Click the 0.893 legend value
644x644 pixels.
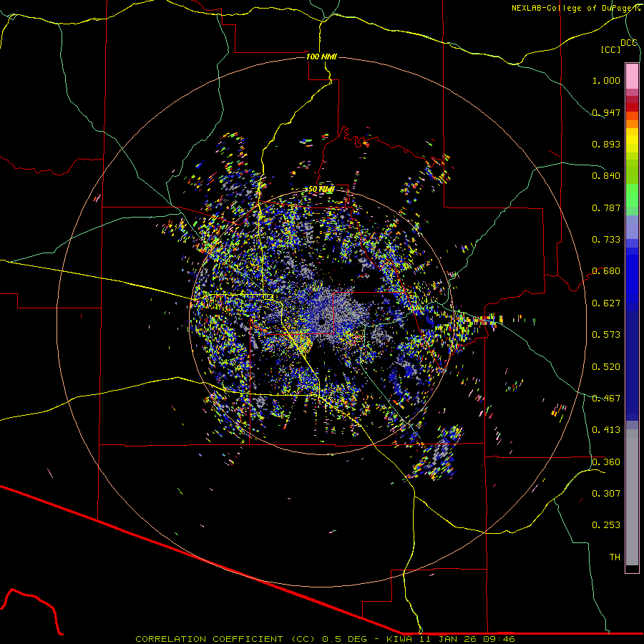606,144
